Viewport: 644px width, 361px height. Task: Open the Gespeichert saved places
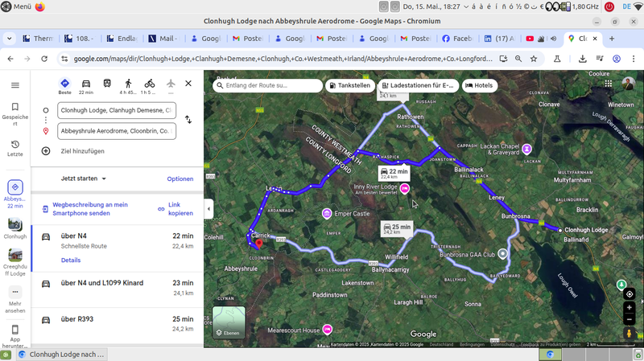coord(14,111)
